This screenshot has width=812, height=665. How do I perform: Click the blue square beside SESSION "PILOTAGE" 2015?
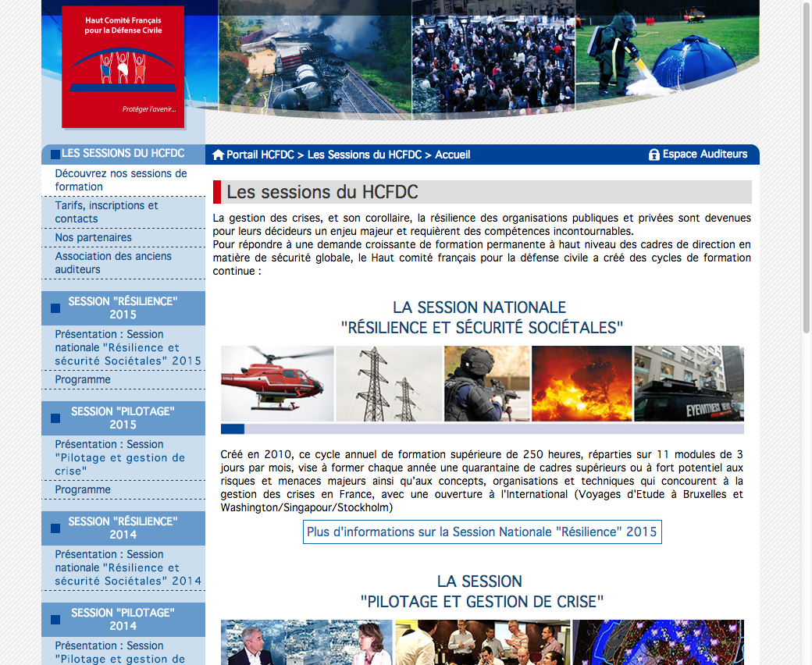[x=55, y=418]
